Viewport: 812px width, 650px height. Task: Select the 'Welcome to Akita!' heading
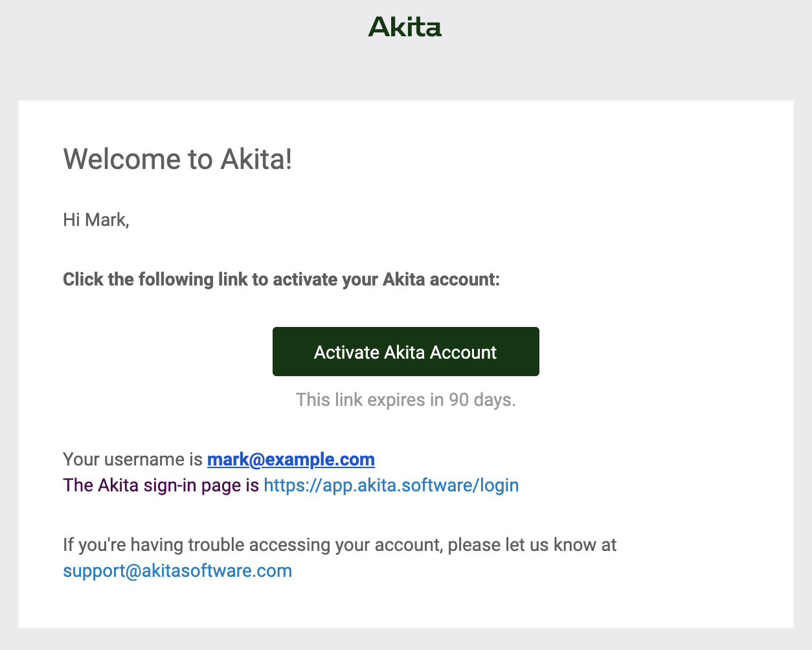click(177, 159)
